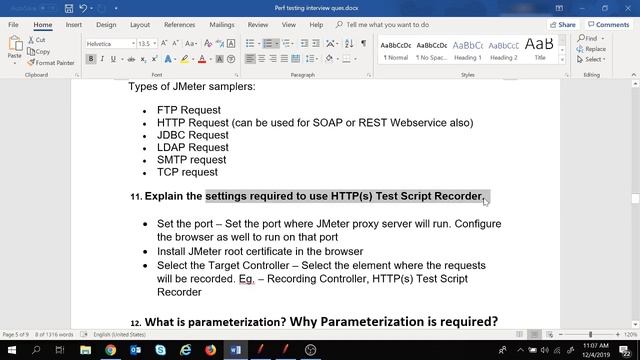Click Clear All Formatting icon
640x360 pixels.
pyautogui.click(x=208, y=44)
